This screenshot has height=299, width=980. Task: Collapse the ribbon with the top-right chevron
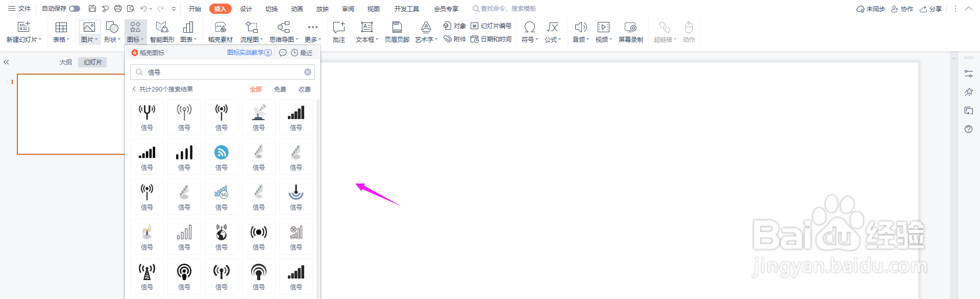point(968,9)
